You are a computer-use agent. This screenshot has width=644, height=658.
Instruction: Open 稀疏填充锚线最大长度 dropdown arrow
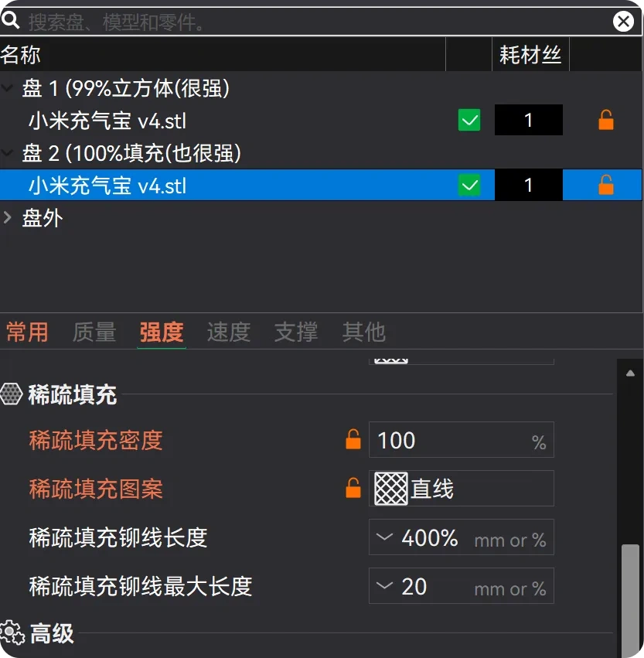pos(384,586)
